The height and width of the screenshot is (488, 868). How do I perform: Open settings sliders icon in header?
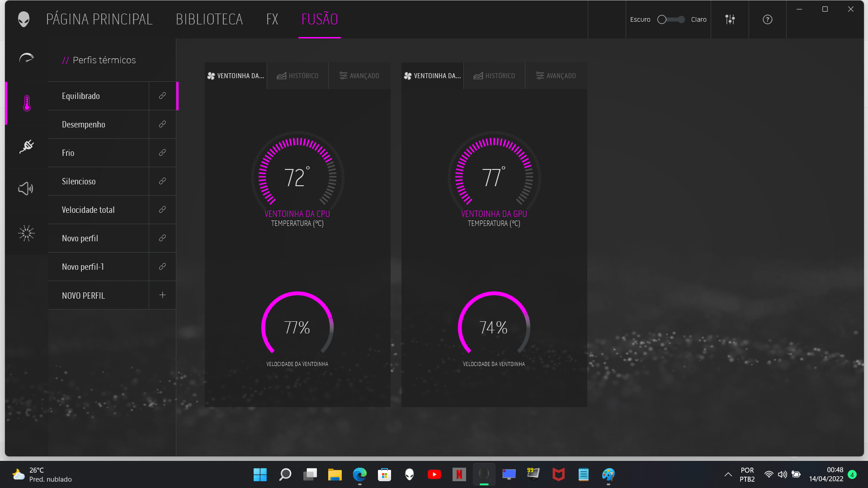click(x=730, y=19)
